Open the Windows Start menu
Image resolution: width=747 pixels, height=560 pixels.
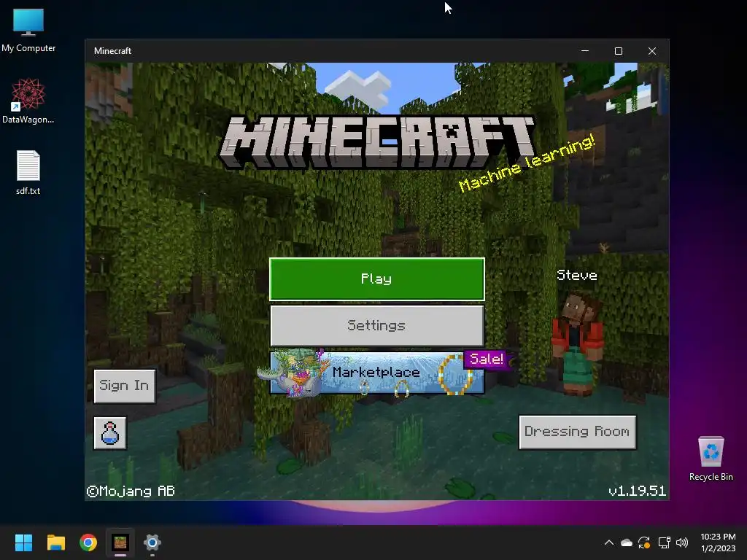(x=23, y=542)
